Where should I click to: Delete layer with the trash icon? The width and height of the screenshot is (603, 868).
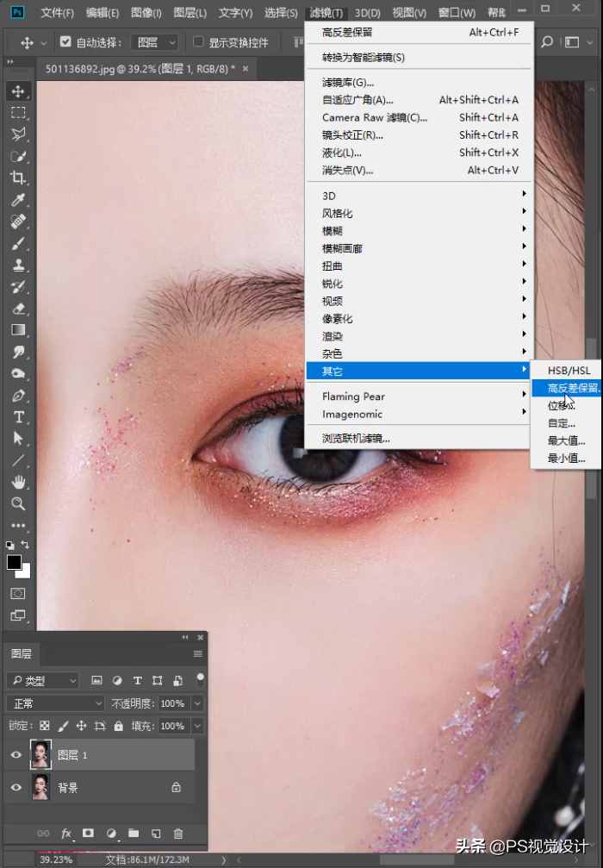(178, 834)
